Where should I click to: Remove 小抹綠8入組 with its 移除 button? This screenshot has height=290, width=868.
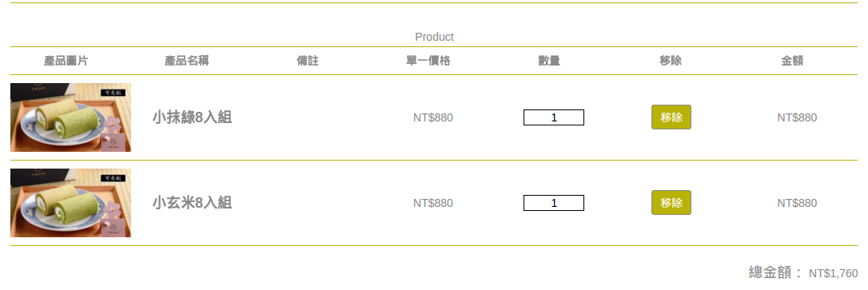pyautogui.click(x=671, y=117)
